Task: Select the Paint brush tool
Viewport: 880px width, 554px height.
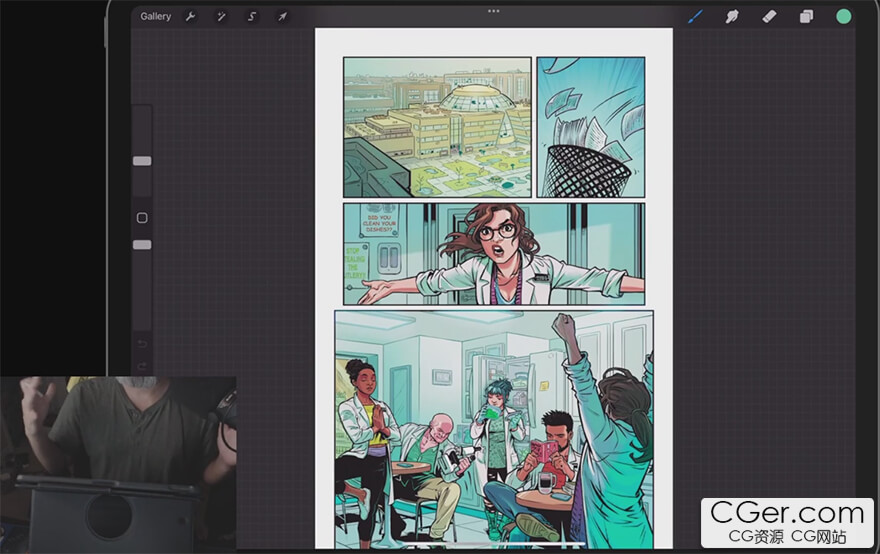Action: [695, 16]
